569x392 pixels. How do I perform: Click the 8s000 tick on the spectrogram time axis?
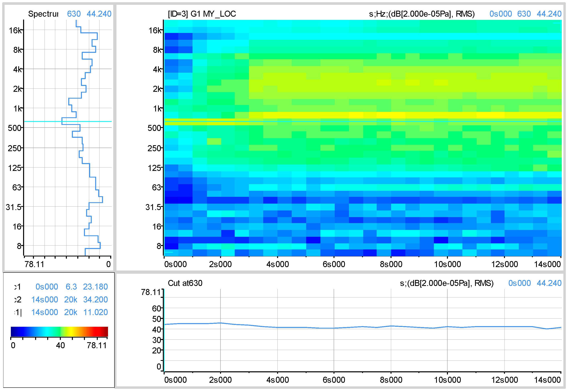tap(391, 264)
